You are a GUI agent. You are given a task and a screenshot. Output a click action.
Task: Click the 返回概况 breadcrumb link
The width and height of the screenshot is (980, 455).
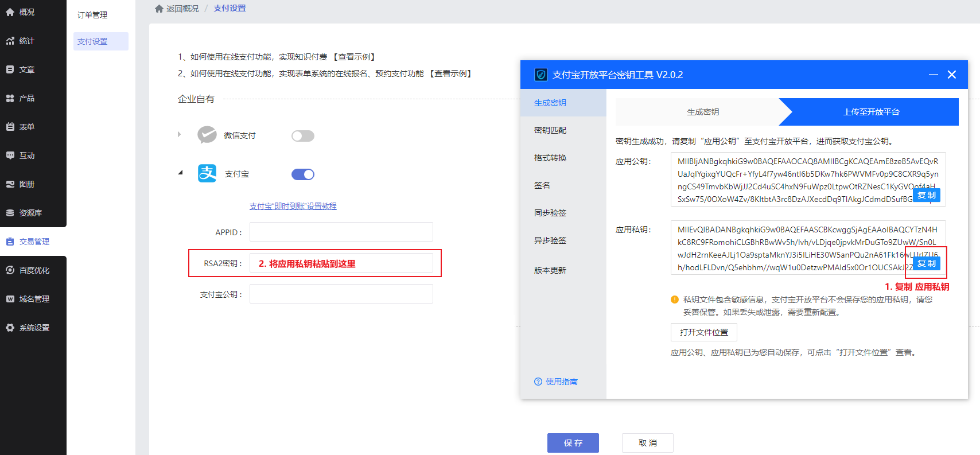[x=182, y=9]
